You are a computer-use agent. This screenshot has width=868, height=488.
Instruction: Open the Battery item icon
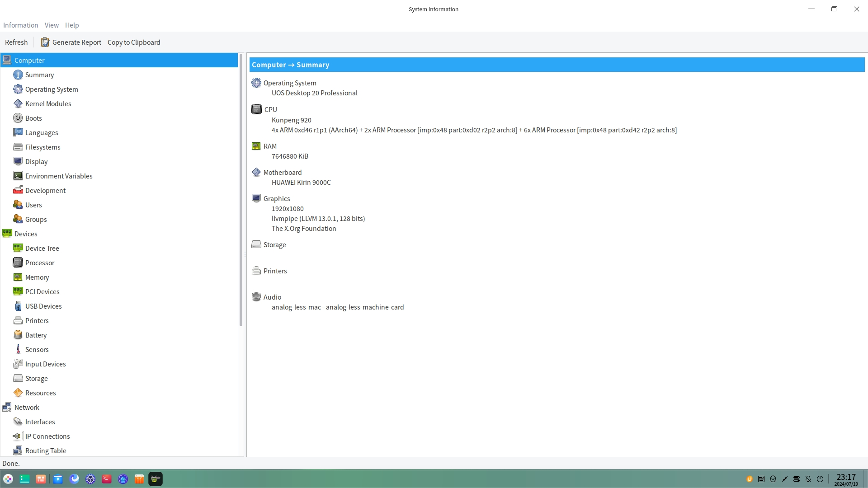[x=18, y=335]
